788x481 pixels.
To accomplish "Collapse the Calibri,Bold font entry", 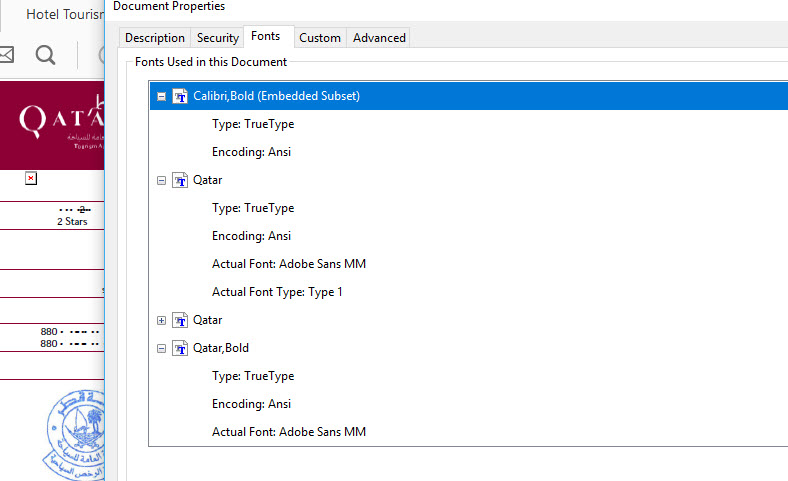I will coord(161,96).
